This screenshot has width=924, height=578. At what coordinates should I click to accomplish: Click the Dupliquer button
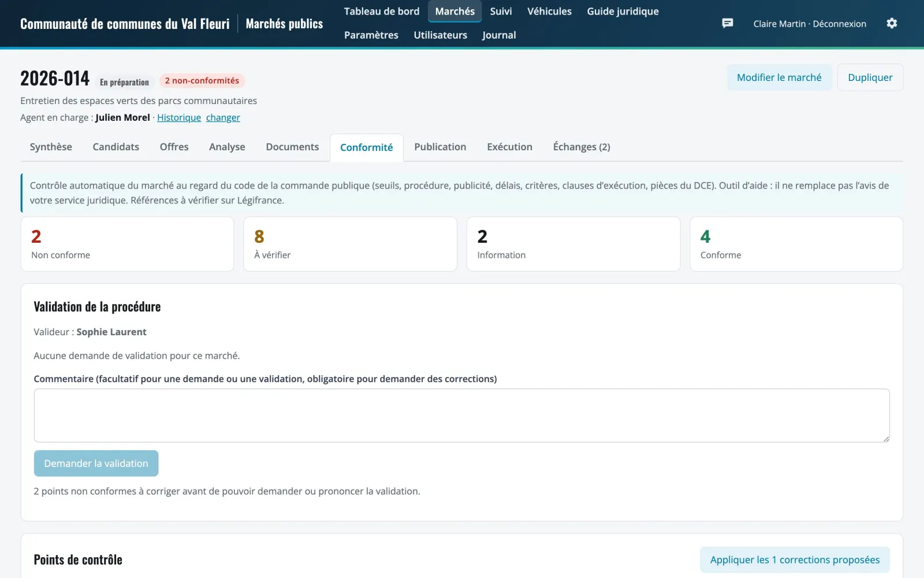[x=870, y=77]
